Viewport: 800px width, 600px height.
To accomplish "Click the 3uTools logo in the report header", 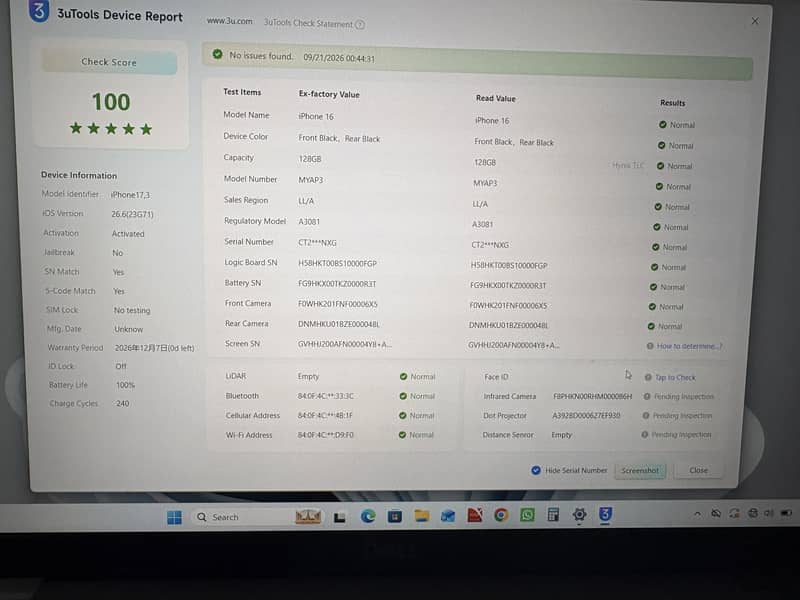I will (x=39, y=11).
